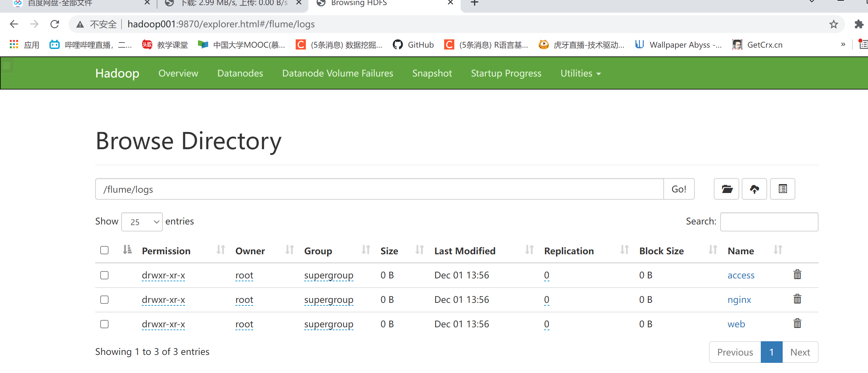868x373 pixels.
Task: Reload the page using the refresh icon
Action: [x=55, y=24]
